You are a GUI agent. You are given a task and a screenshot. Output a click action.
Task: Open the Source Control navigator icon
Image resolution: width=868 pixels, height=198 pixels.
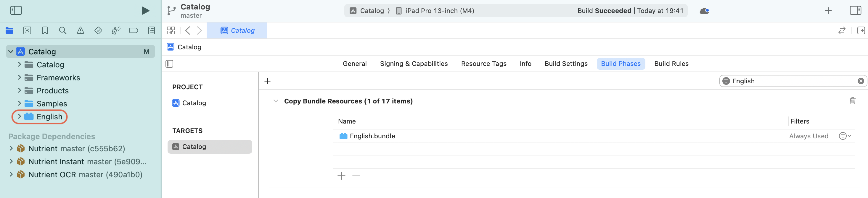(x=27, y=30)
